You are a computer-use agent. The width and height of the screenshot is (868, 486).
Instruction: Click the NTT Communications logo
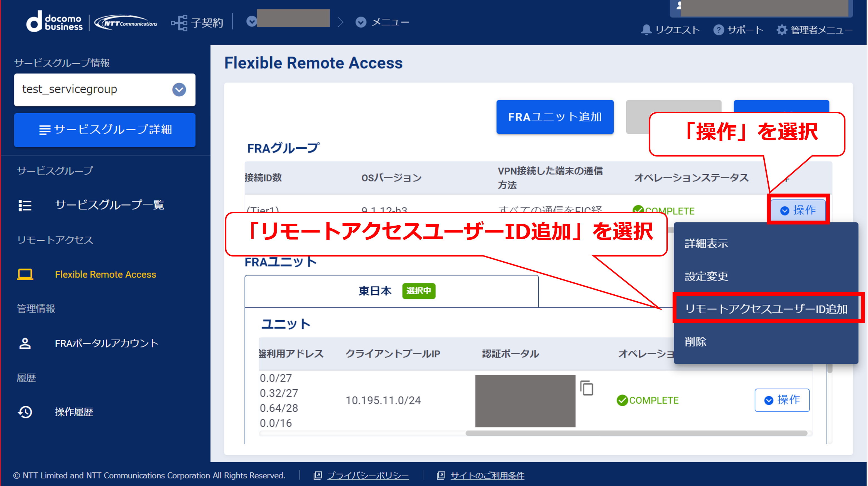(126, 23)
